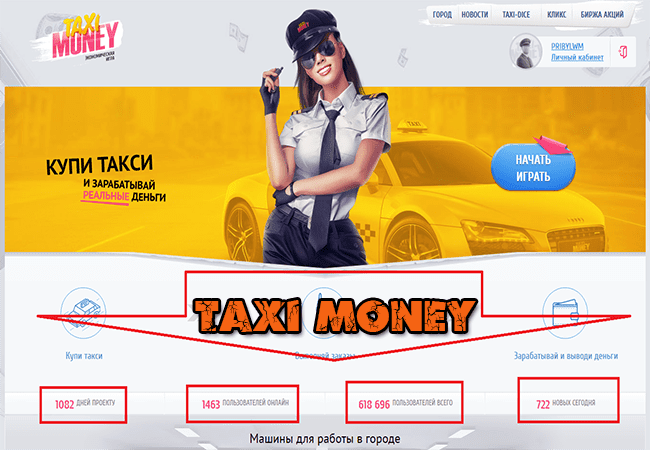650x450 pixels.
Task: Click the НАЧАТЬ ИГРАТЬ button
Action: [533, 167]
